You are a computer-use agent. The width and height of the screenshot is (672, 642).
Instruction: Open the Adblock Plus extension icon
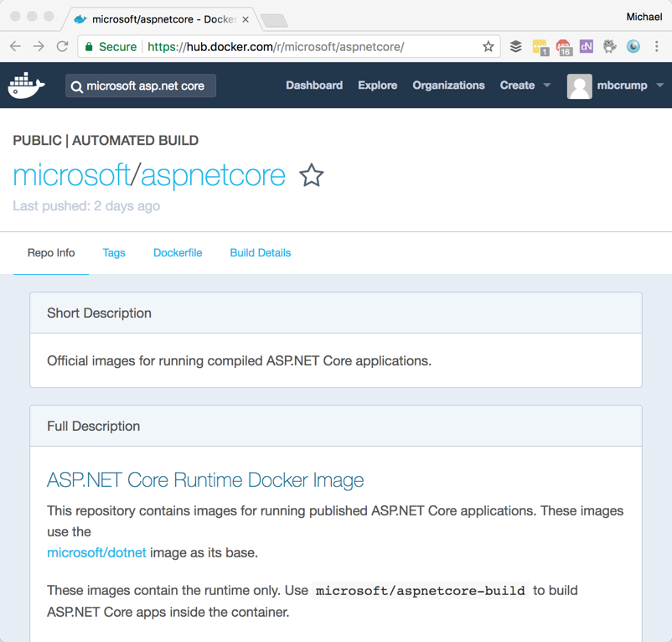(563, 47)
